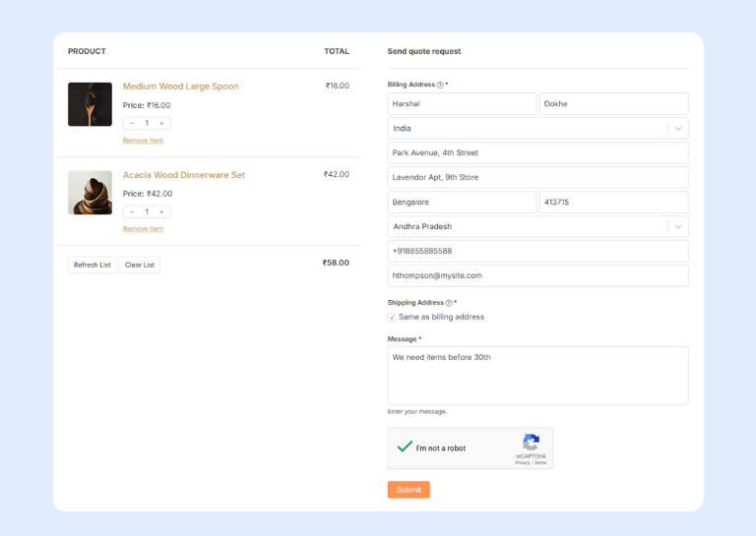Click Billing Address help question-mark icon
This screenshot has width=756, height=536.
coord(440,85)
